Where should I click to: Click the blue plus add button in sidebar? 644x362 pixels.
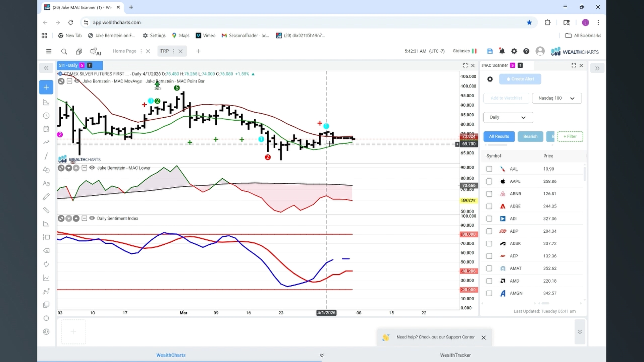[x=46, y=87]
